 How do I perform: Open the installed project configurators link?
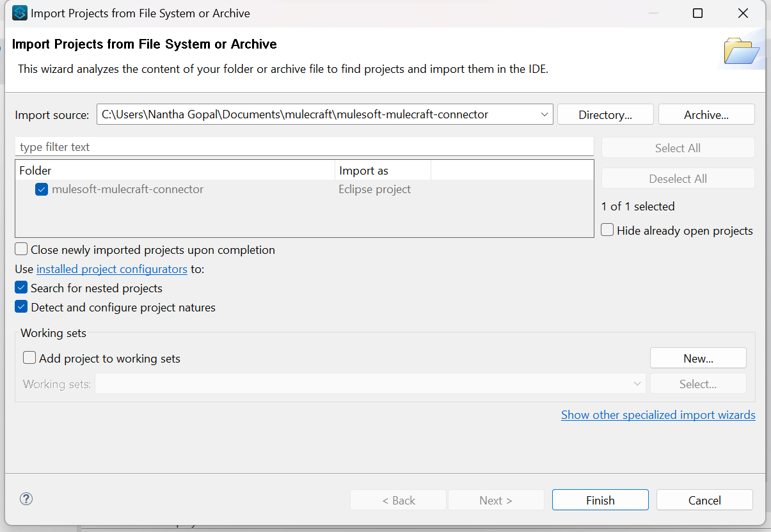(x=112, y=269)
